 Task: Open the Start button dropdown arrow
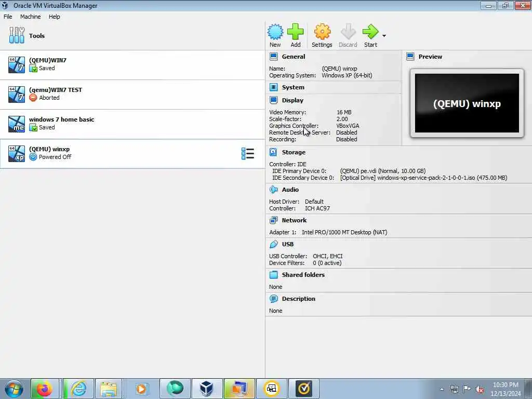384,35
